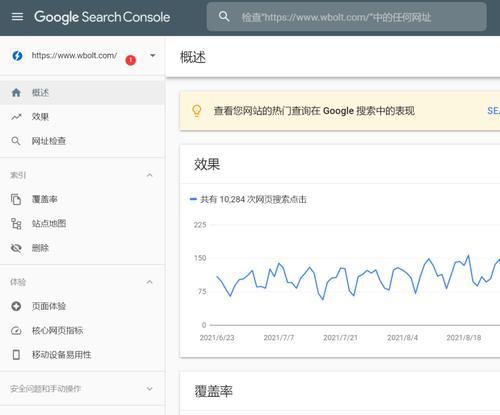This screenshot has width=500, height=415.
Task: Open the 概述 overview menu item
Action: point(82,93)
